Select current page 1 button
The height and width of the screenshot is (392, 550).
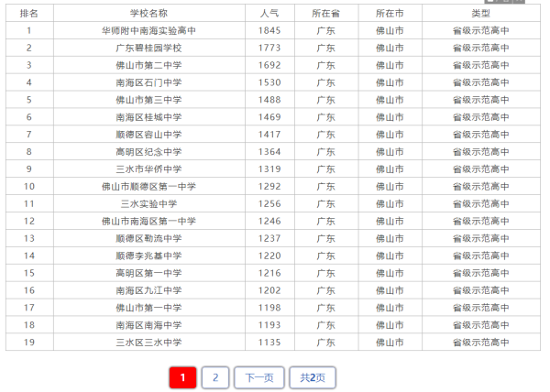coord(182,377)
